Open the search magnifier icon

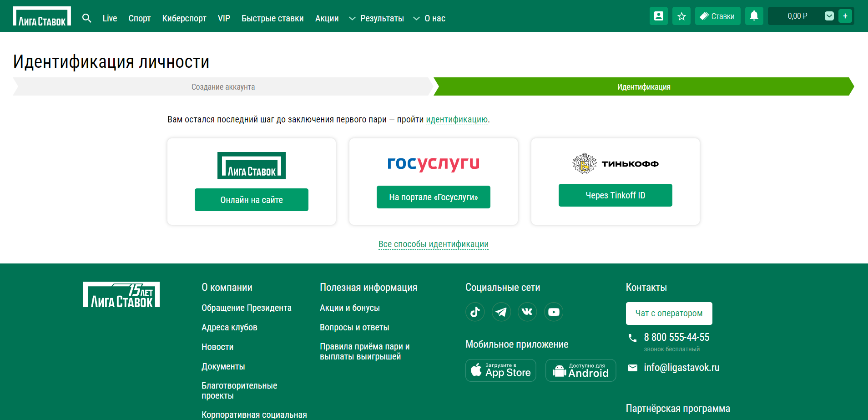87,18
